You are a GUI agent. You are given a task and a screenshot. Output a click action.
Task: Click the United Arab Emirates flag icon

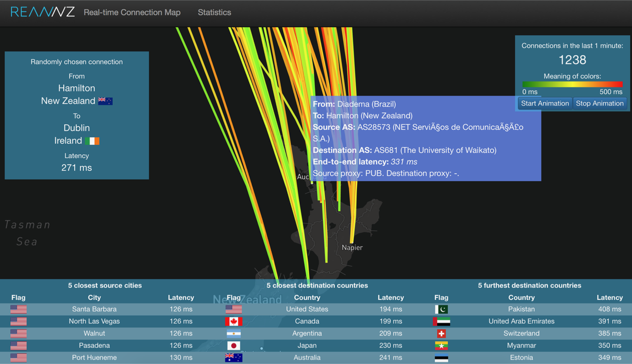(441, 321)
